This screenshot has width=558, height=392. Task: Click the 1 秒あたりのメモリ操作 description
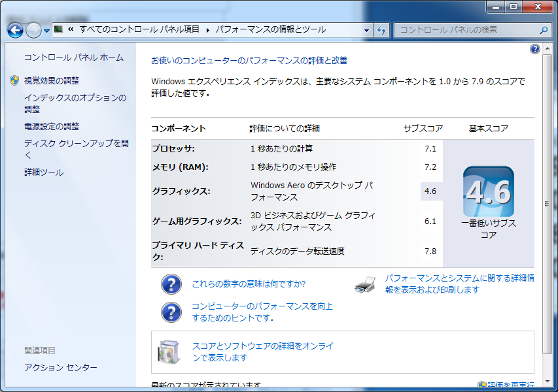pyautogui.click(x=293, y=167)
